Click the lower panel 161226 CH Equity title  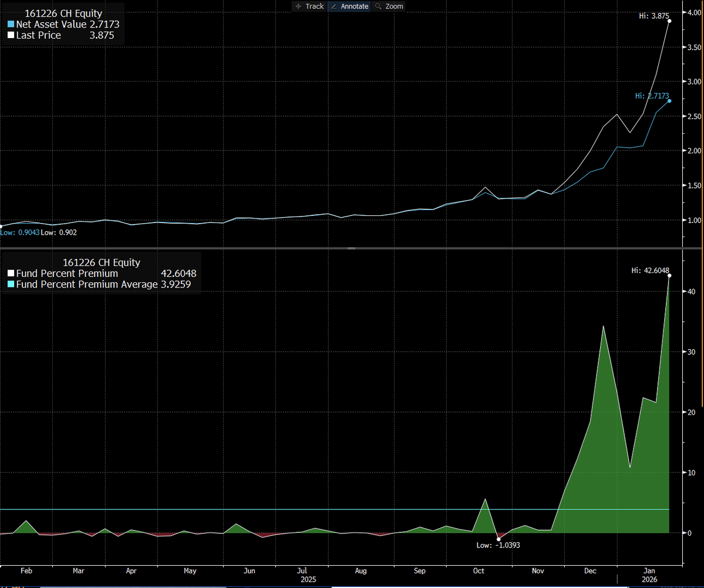[x=102, y=262]
